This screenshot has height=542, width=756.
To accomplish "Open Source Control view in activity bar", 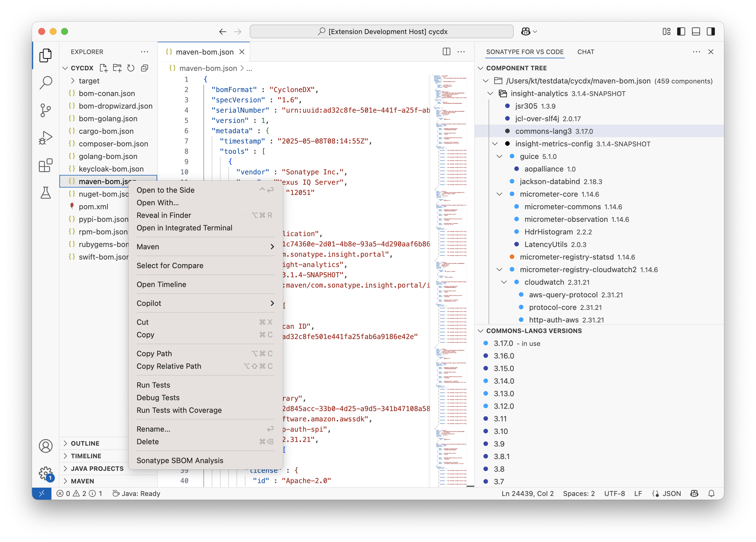I will [x=45, y=110].
